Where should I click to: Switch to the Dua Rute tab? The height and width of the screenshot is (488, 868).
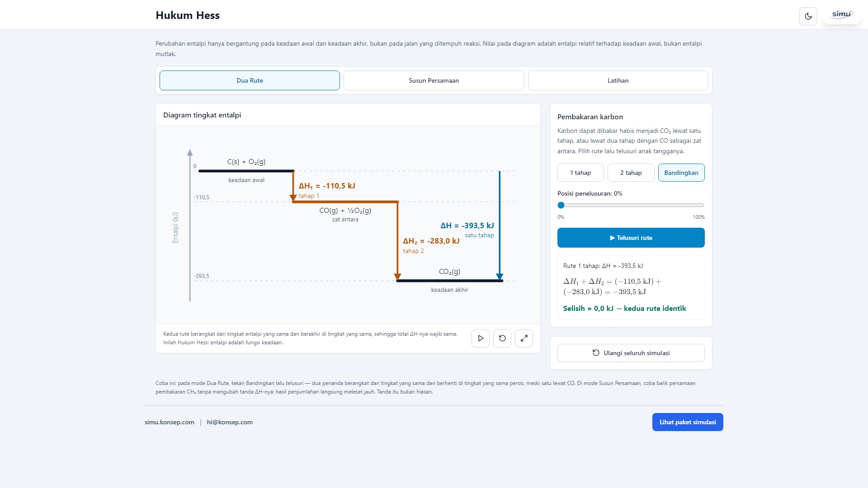pos(250,80)
